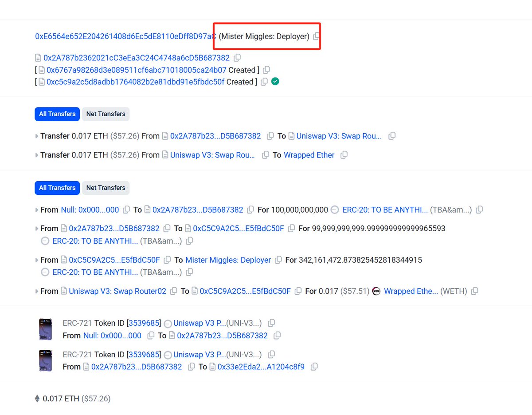This screenshot has height=415, width=532.
Task: Copy the token address in the 100,000,000,000 row
Action: (479, 210)
